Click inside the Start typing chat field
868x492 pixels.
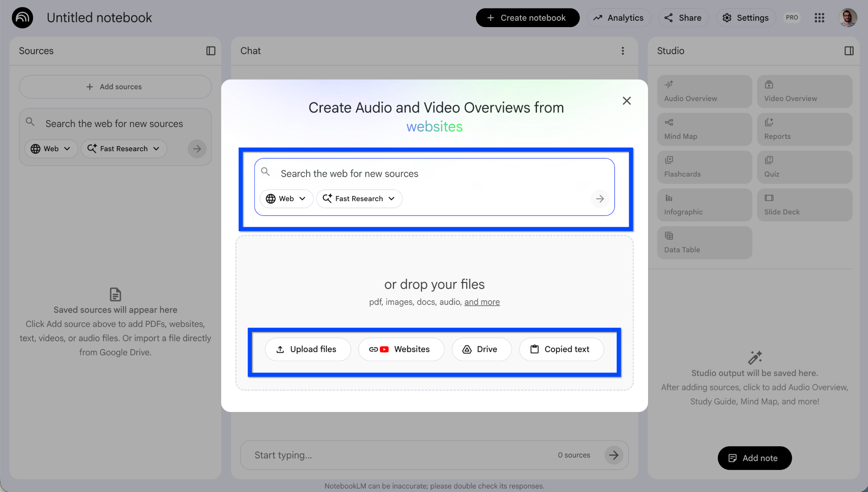pos(381,455)
